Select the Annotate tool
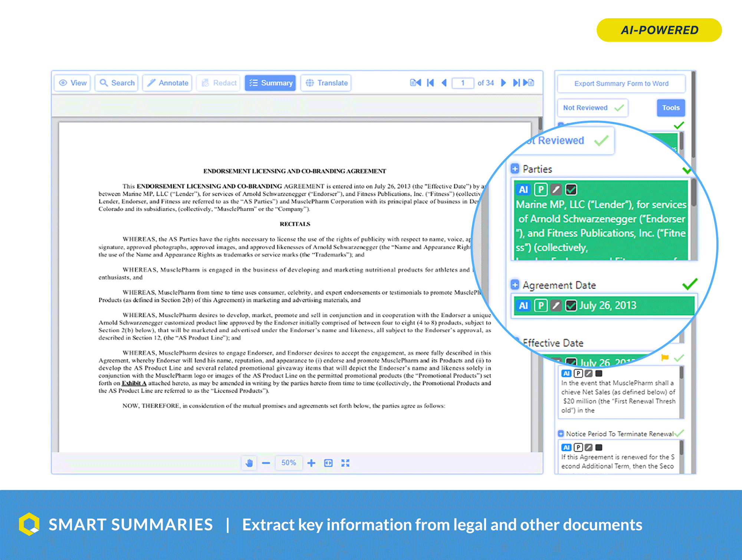Image resolution: width=742 pixels, height=560 pixels. 167,83
